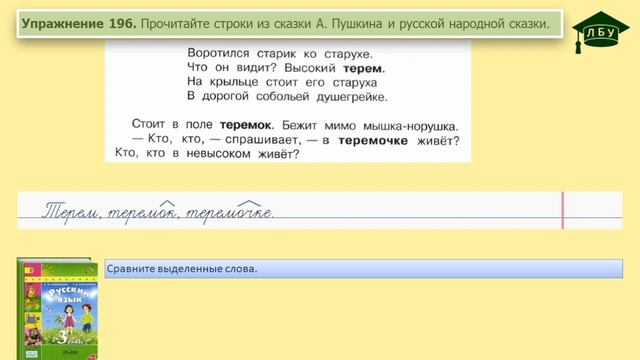Click the phrase 'Прочитайте строки из сказки' in heading
This screenshot has height=360, width=640.
click(226, 24)
